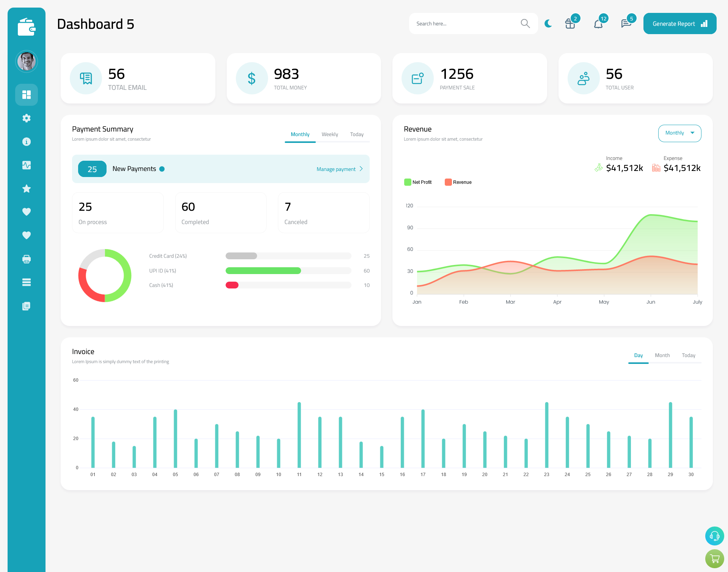Viewport: 728px width, 572px height.
Task: Select the Month tab in Invoice section
Action: coord(662,355)
